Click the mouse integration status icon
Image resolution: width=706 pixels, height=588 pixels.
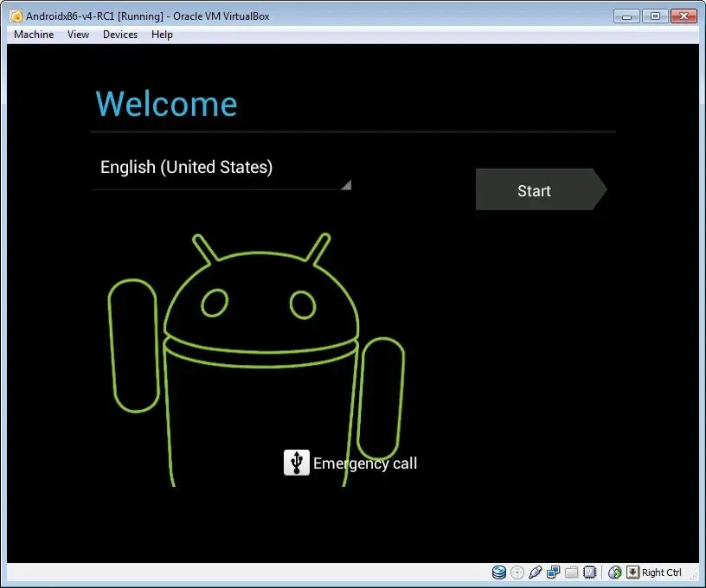tap(614, 572)
